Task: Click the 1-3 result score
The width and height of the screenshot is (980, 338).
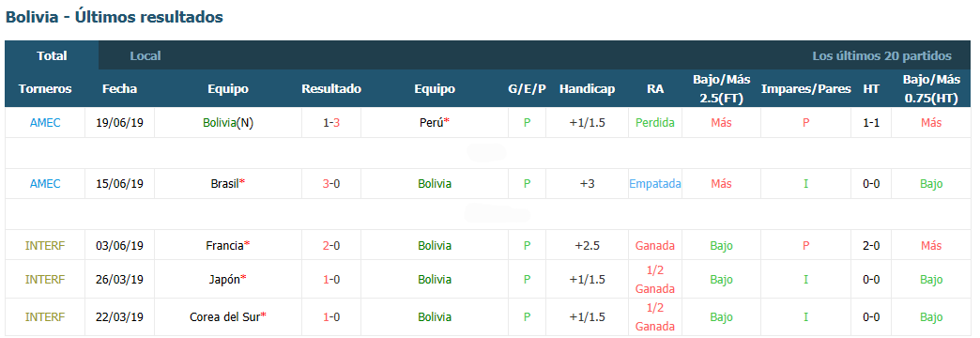Action: 331,123
